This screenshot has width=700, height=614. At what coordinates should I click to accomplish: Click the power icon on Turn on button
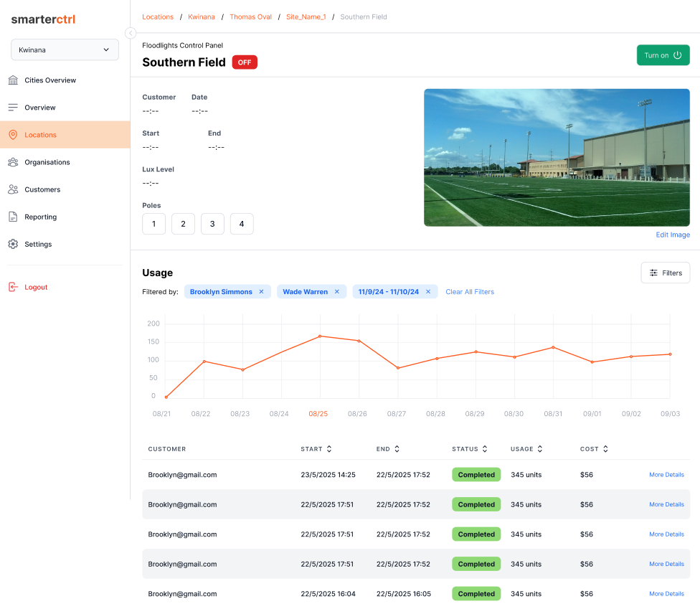pyautogui.click(x=677, y=55)
